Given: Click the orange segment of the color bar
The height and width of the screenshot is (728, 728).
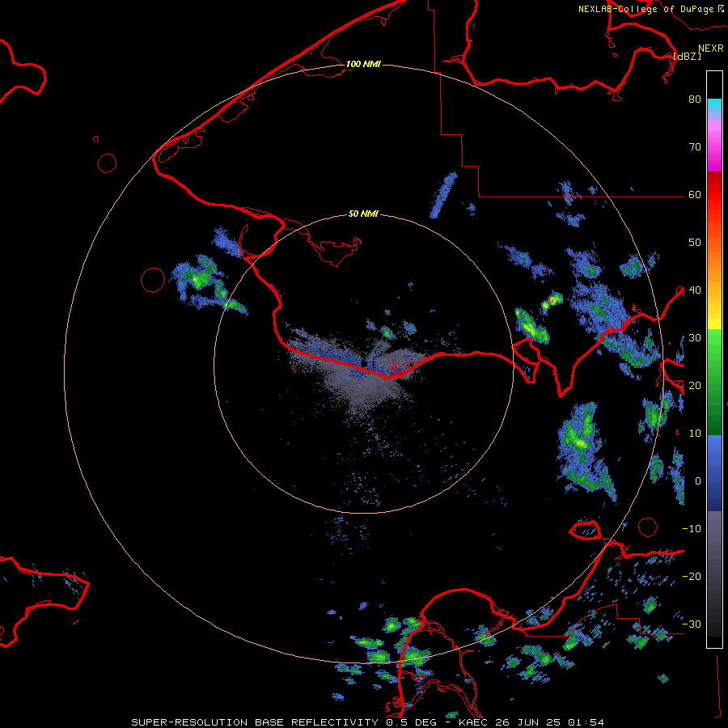Looking at the screenshot, I should [x=714, y=267].
